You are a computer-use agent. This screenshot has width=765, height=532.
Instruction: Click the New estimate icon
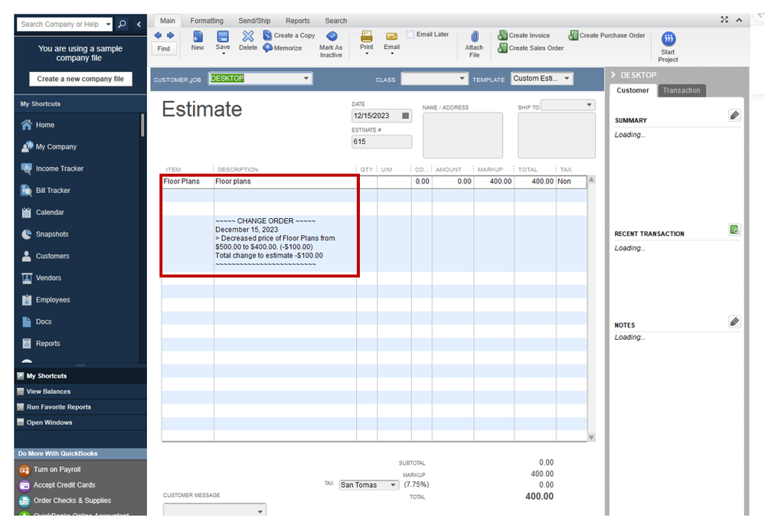(x=198, y=41)
